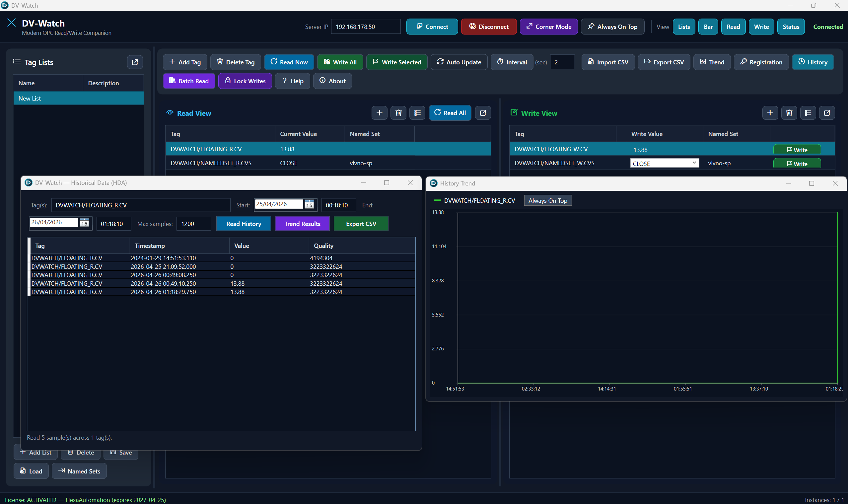Click the Write View edit icon
The image size is (848, 504).
coord(514,112)
